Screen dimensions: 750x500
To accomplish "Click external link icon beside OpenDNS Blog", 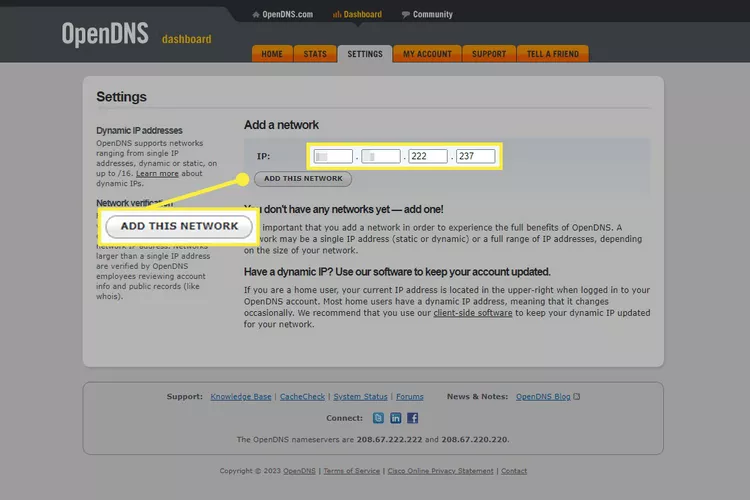I will click(x=577, y=397).
